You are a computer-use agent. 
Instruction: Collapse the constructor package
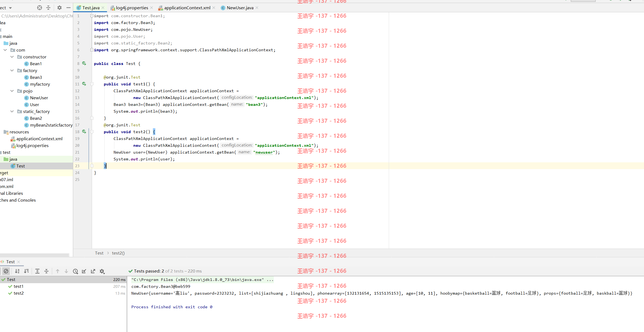point(12,57)
